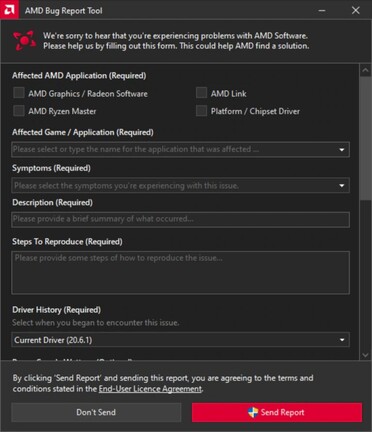Enable the AMD Link checkbox
372x432 pixels.
pyautogui.click(x=201, y=93)
